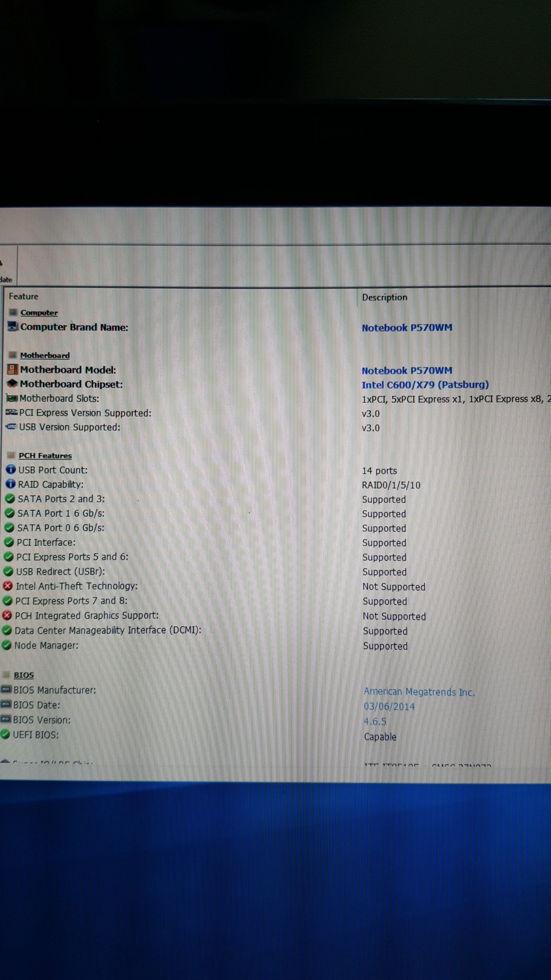551x980 pixels.
Task: Click the Motherboard Chipset chip icon
Action: pos(12,384)
